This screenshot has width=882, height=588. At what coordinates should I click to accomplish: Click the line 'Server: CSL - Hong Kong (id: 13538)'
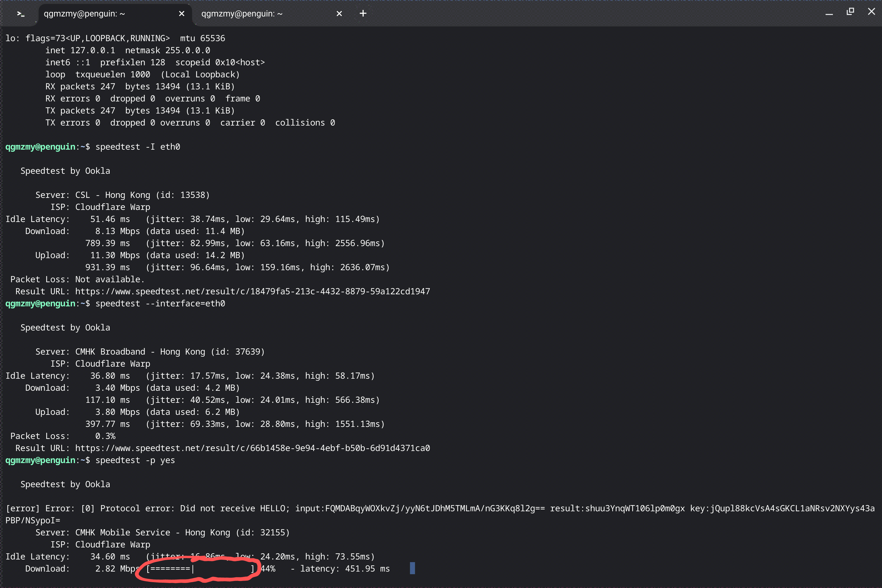click(122, 195)
